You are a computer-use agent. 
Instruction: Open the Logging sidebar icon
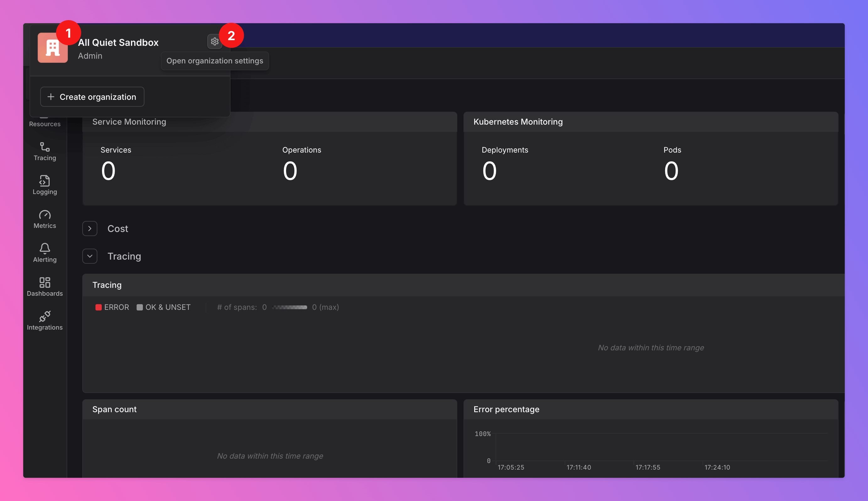pos(45,181)
